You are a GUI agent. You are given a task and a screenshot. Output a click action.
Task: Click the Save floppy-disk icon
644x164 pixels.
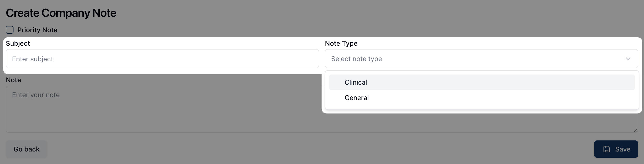tap(606, 149)
